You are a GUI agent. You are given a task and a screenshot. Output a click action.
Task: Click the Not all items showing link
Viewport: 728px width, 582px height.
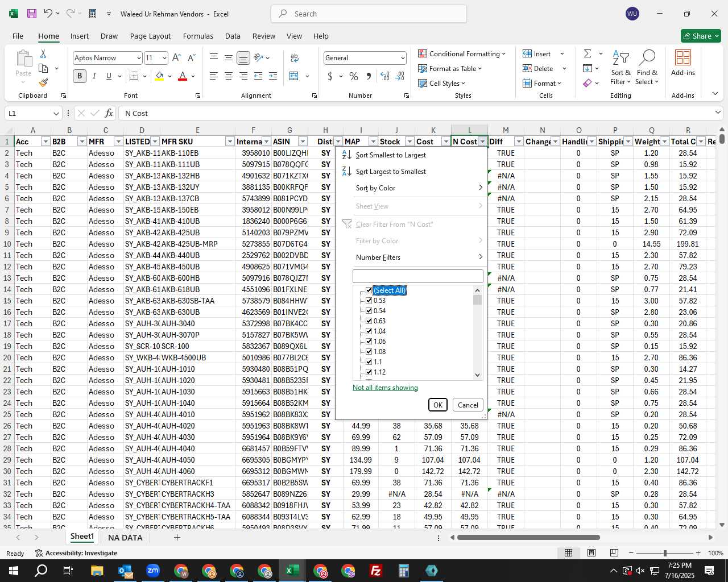[x=385, y=388]
